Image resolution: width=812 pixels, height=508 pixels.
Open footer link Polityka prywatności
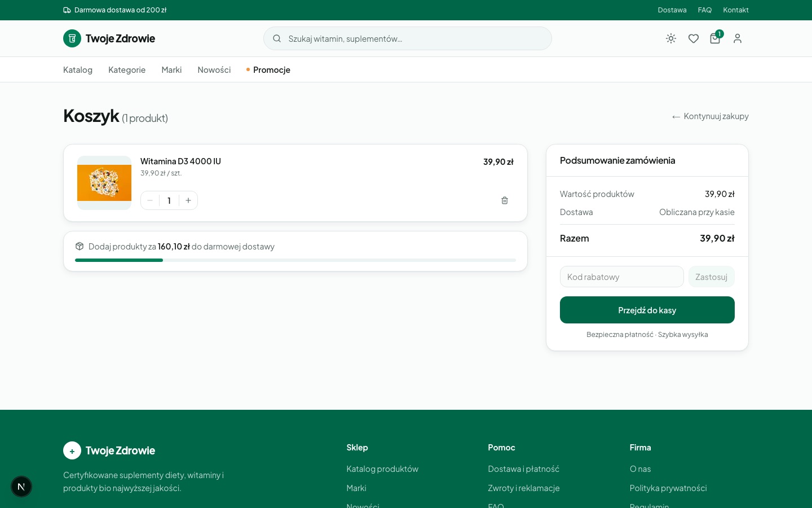(668, 488)
